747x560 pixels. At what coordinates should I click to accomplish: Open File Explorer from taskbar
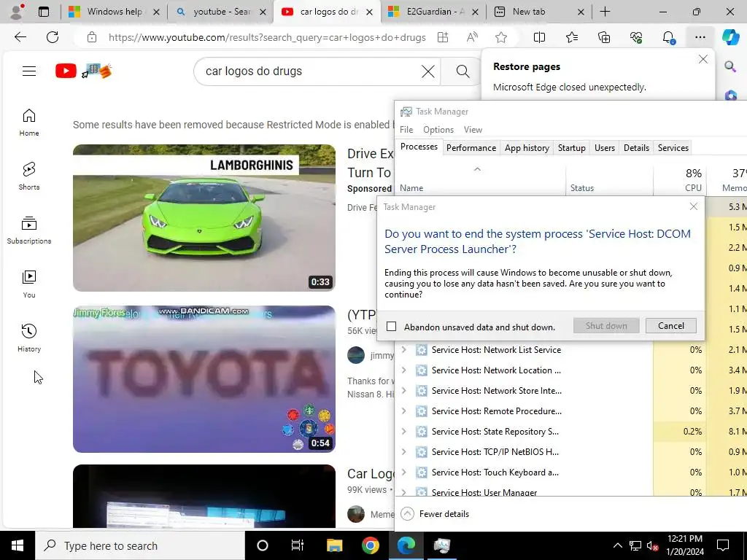pos(334,545)
